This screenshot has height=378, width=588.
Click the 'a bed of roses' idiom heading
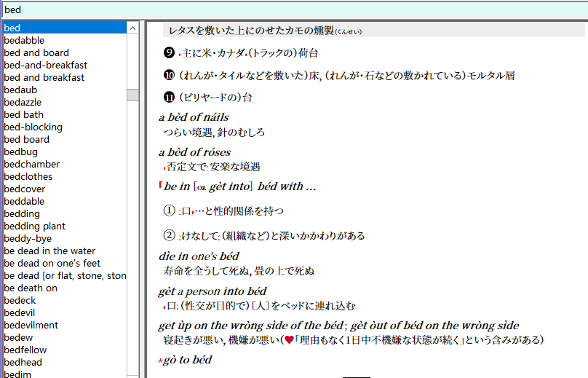coord(194,152)
